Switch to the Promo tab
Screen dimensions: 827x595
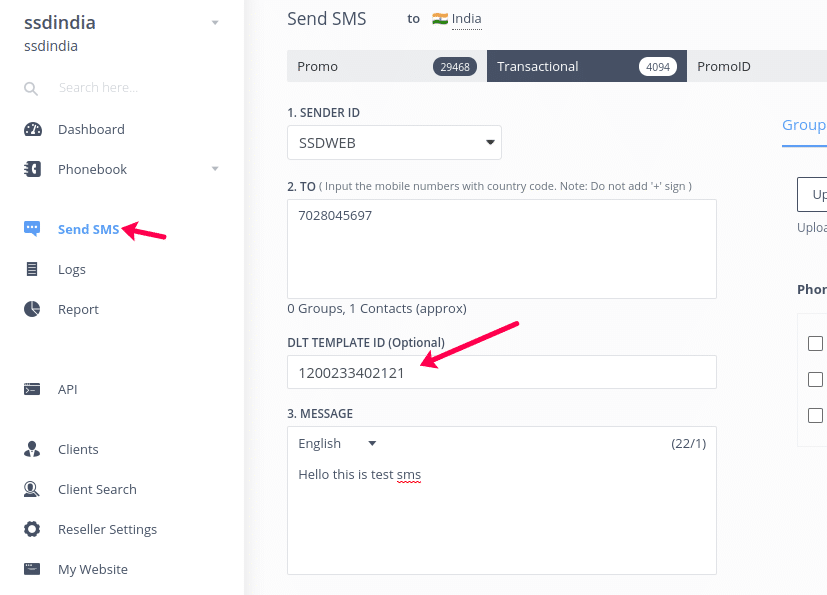pyautogui.click(x=387, y=66)
